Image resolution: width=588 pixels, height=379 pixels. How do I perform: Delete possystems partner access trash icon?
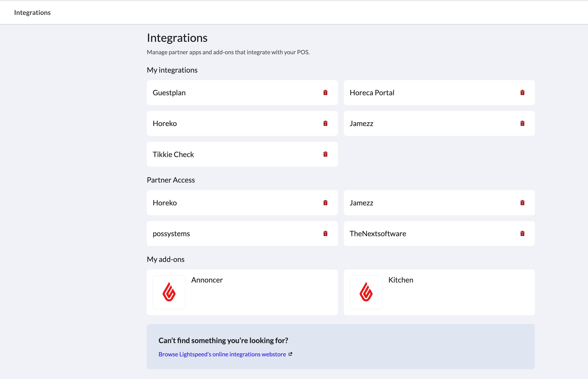coord(325,233)
